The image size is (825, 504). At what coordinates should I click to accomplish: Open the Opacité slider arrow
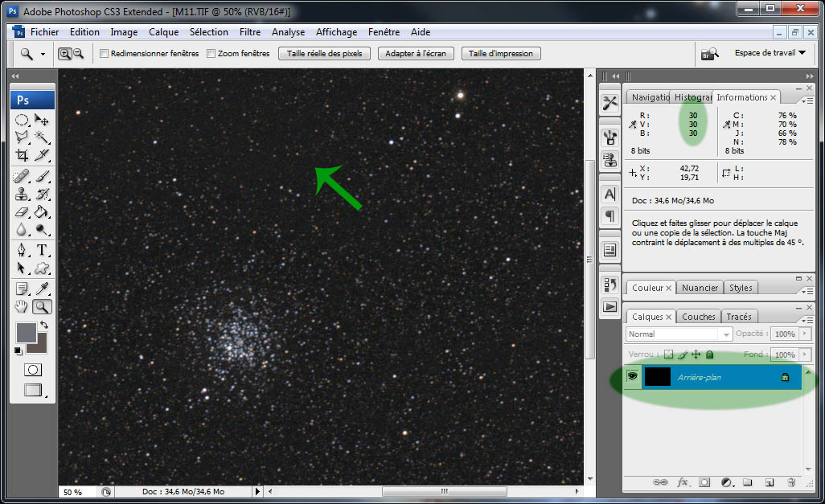(805, 334)
